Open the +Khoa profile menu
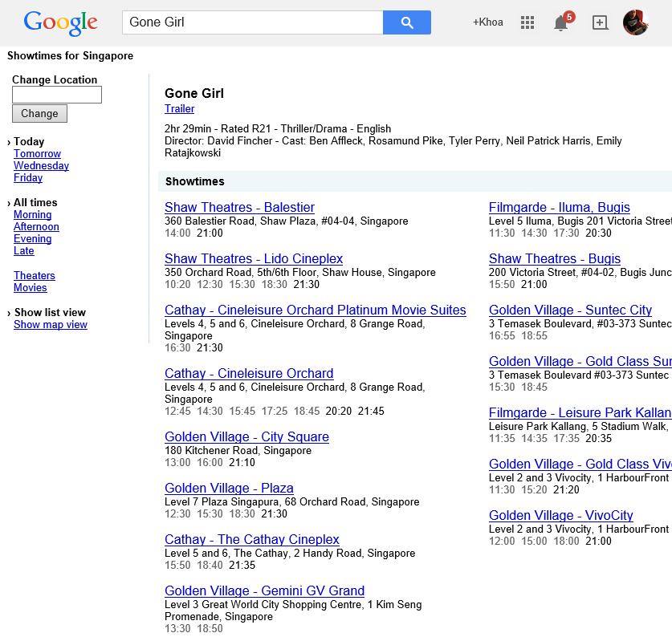The image size is (672, 637). [x=487, y=22]
